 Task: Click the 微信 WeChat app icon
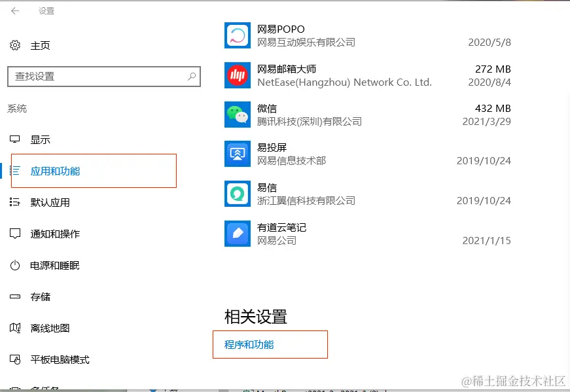tap(238, 115)
